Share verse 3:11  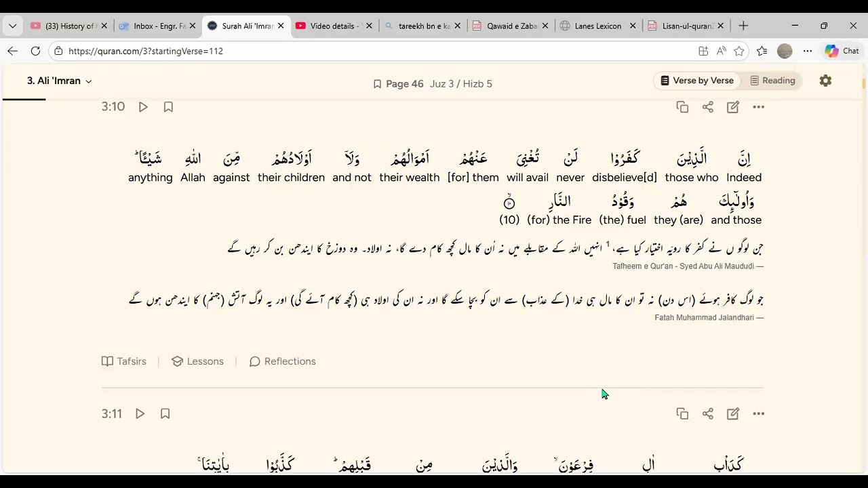pos(708,413)
